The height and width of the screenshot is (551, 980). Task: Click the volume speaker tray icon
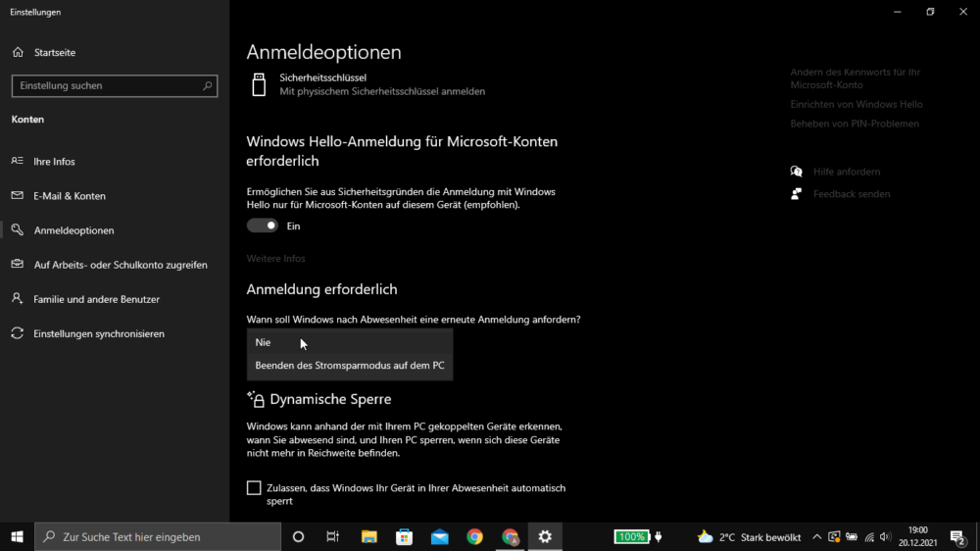(x=885, y=536)
